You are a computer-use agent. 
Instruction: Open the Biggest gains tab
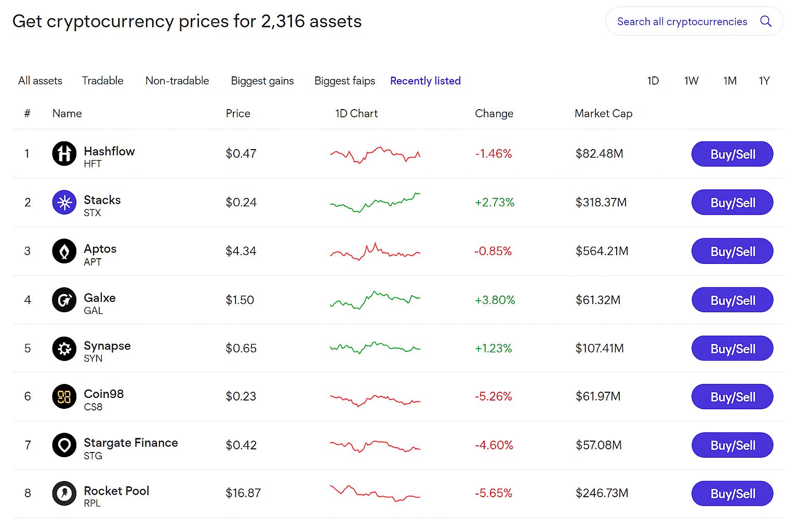[x=262, y=81]
